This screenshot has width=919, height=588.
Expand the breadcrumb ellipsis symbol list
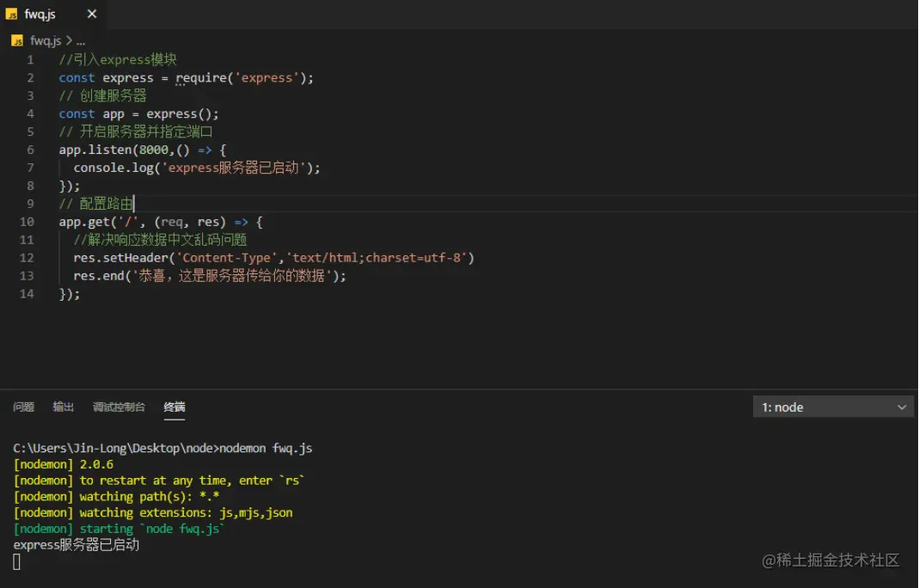point(81,40)
